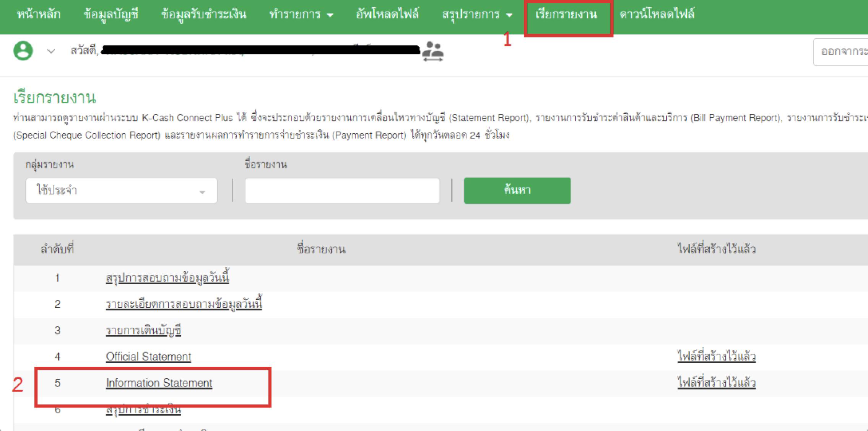Open the ดาวน์โหลดไฟล์ menu item
The image size is (868, 431).
coord(657,15)
